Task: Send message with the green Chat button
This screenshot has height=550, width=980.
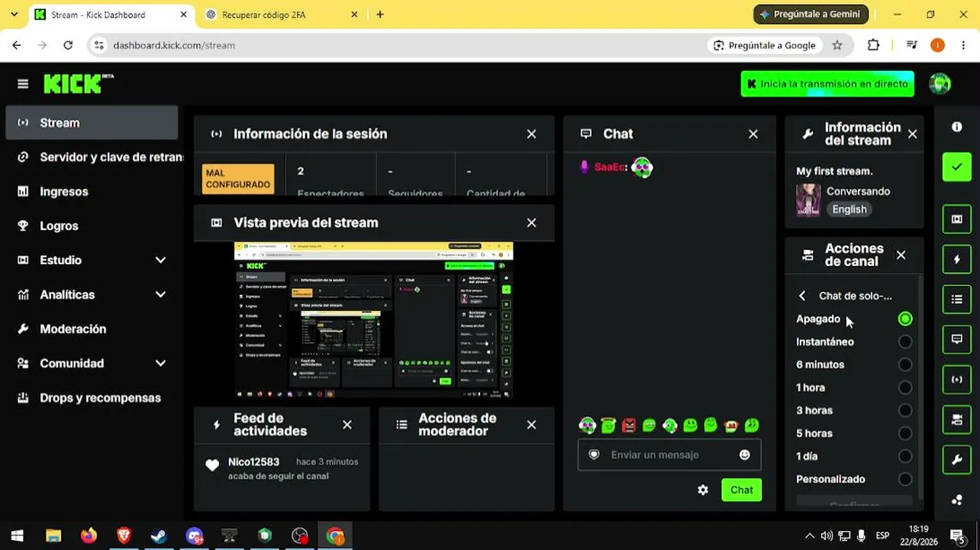Action: [741, 490]
